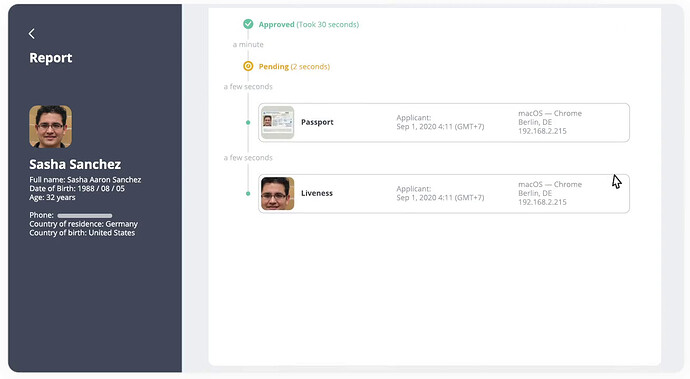The image size is (690, 379).
Task: Click the yellow Pending status icon
Action: [x=248, y=66]
